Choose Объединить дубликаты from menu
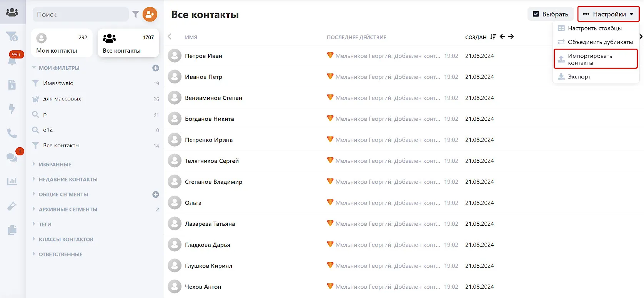The height and width of the screenshot is (298, 644). [600, 42]
